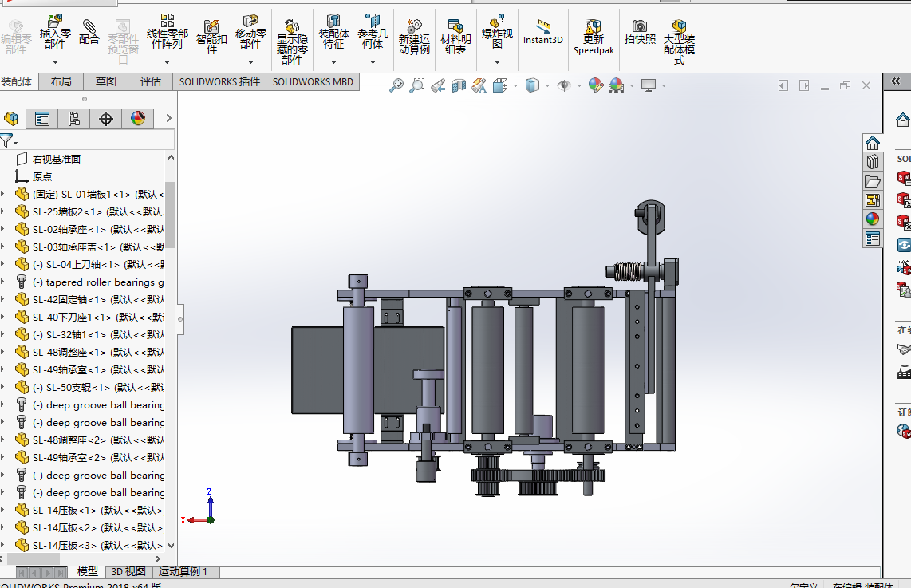
Task: Open File Explorer folder tab in task pane
Action: coord(872,180)
